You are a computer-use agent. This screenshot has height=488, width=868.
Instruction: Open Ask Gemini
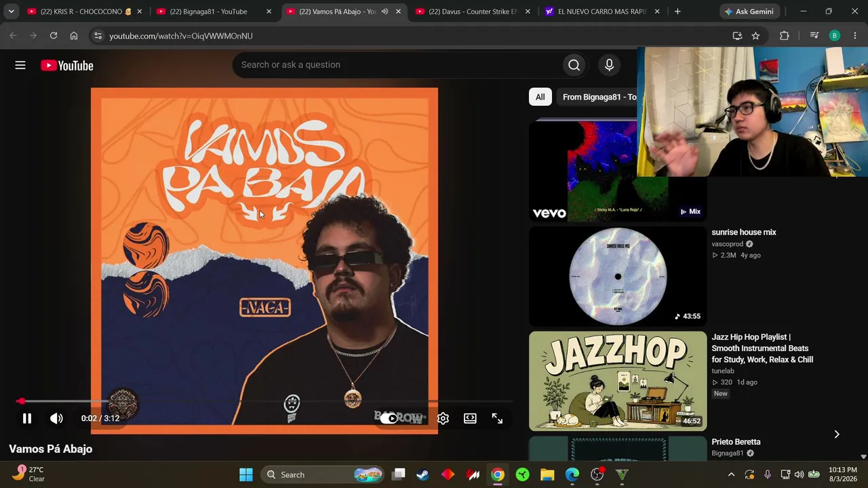pyautogui.click(x=749, y=12)
